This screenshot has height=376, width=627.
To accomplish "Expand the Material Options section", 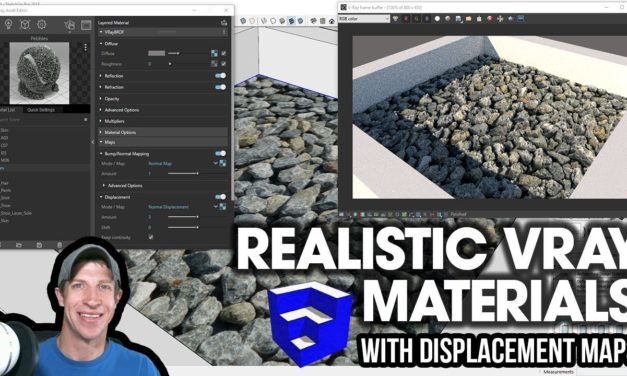I will pyautogui.click(x=101, y=132).
